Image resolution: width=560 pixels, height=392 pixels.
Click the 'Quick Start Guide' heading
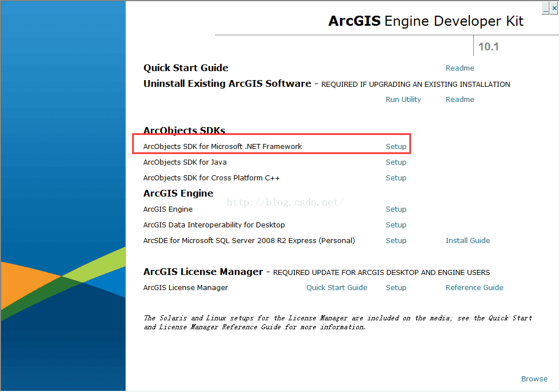click(x=186, y=68)
